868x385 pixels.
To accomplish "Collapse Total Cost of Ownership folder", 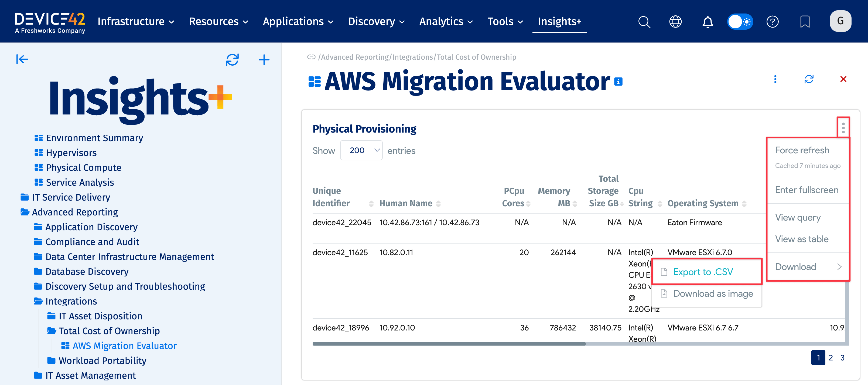I will pos(103,331).
